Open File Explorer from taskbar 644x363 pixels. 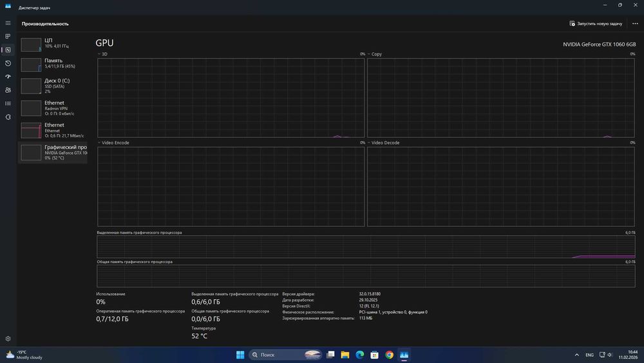click(x=345, y=355)
